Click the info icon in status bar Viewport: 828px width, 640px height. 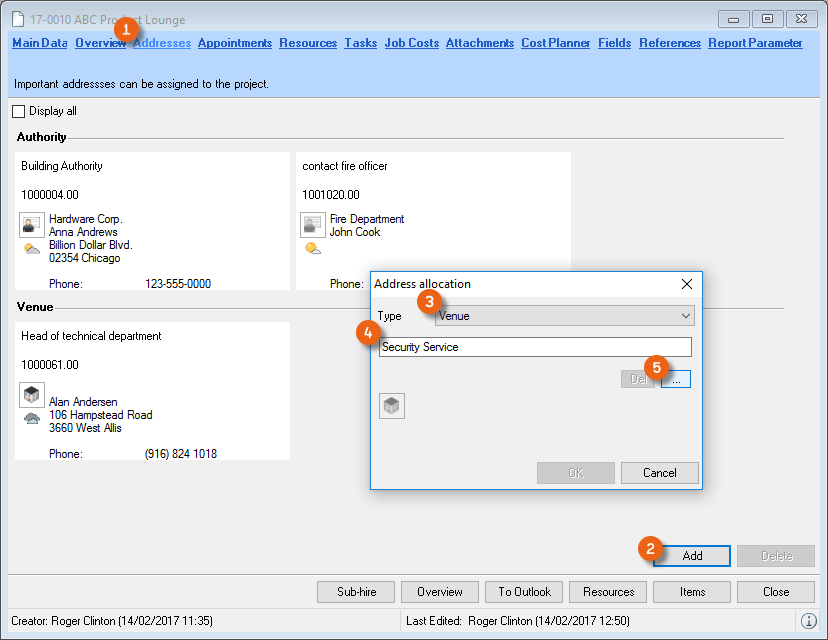click(809, 621)
